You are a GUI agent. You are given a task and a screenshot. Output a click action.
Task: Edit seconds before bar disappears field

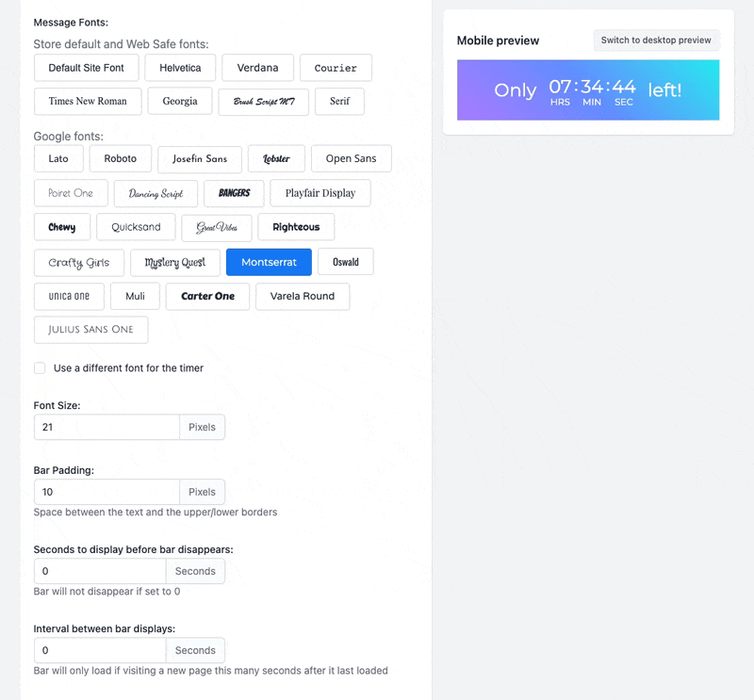tap(100, 571)
